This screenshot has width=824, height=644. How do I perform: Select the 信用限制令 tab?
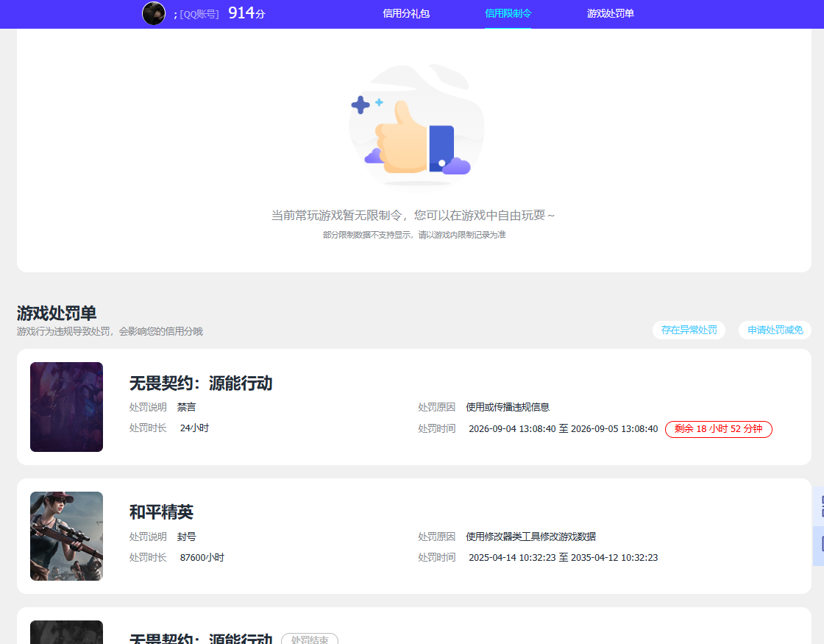point(508,14)
